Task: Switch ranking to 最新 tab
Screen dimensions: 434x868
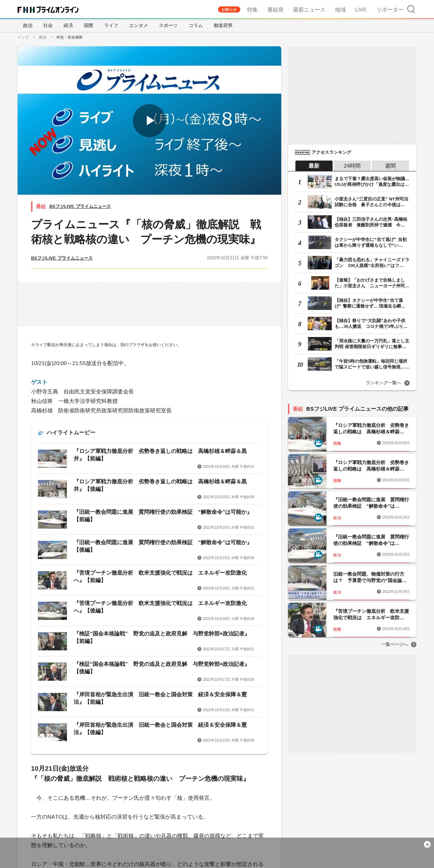Action: [314, 166]
